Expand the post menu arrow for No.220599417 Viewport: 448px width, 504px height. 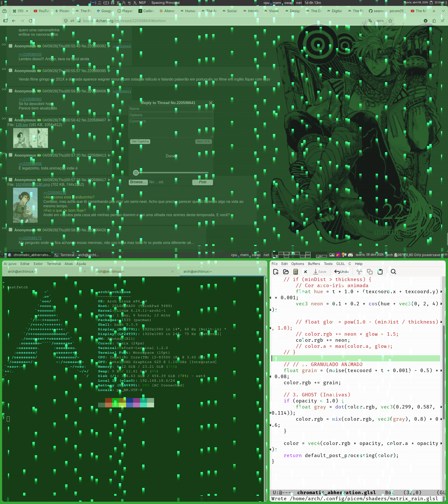109,180
